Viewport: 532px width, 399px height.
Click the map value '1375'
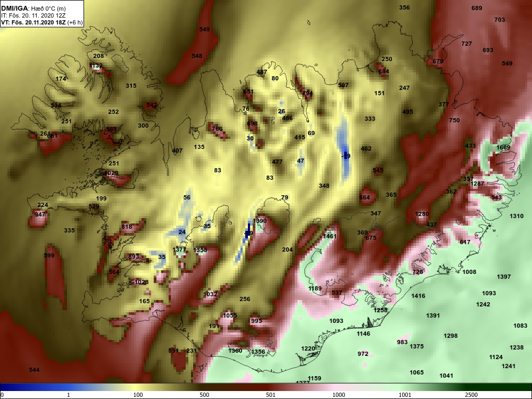click(417, 346)
